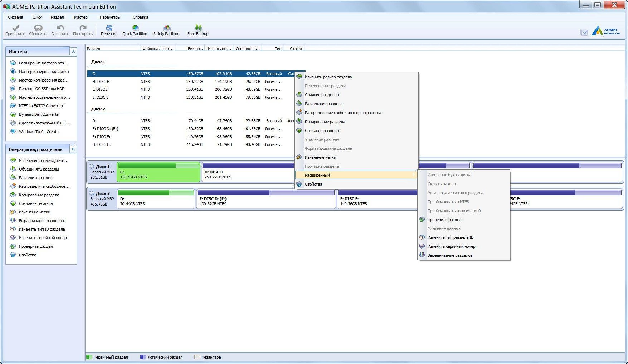Click Изменить тип ID раздела sidebar icon
The image size is (628, 364).
13,229
